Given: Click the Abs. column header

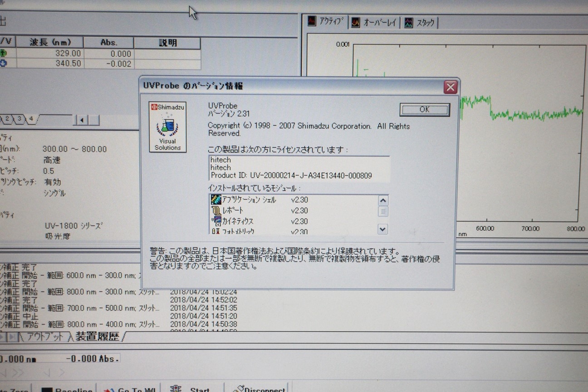Looking at the screenshot, I should click(x=109, y=43).
